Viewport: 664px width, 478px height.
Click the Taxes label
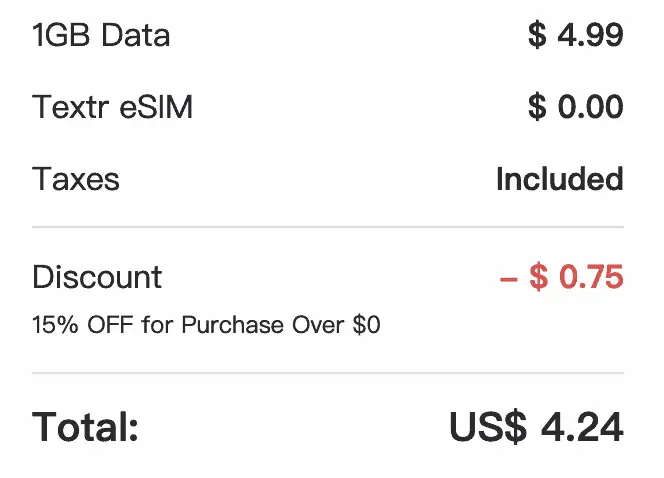click(76, 179)
